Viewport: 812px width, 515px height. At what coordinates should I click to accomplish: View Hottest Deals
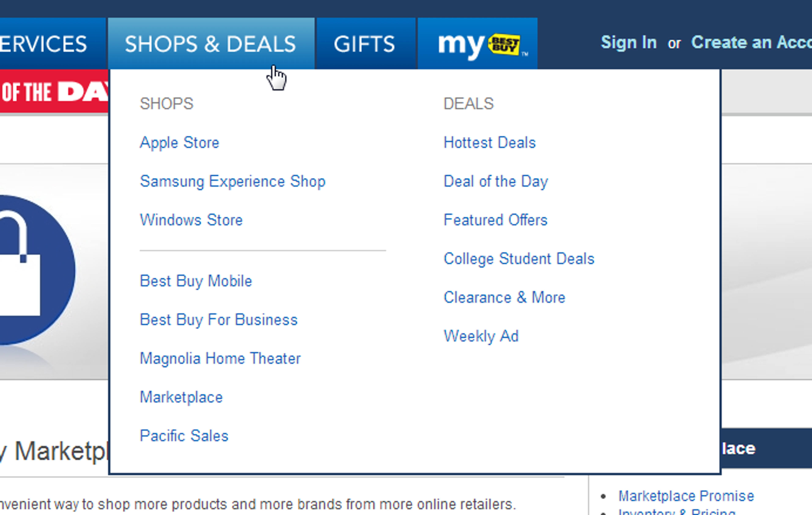pos(489,143)
